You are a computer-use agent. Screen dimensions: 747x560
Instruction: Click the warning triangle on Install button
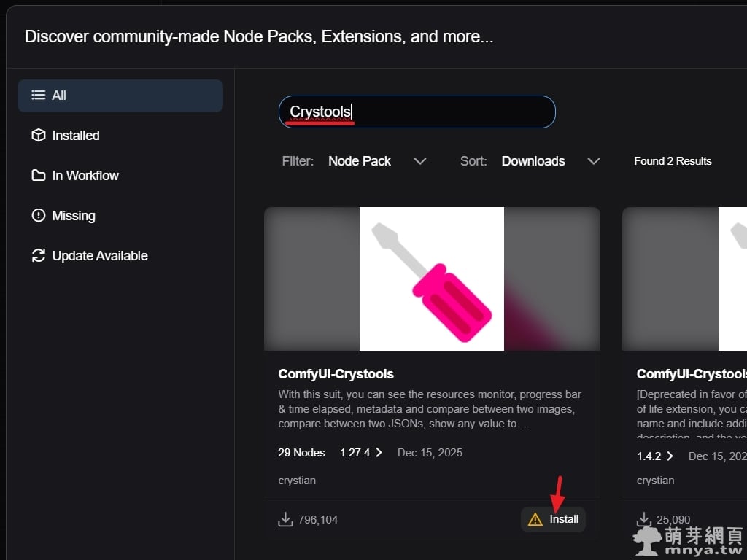[535, 519]
